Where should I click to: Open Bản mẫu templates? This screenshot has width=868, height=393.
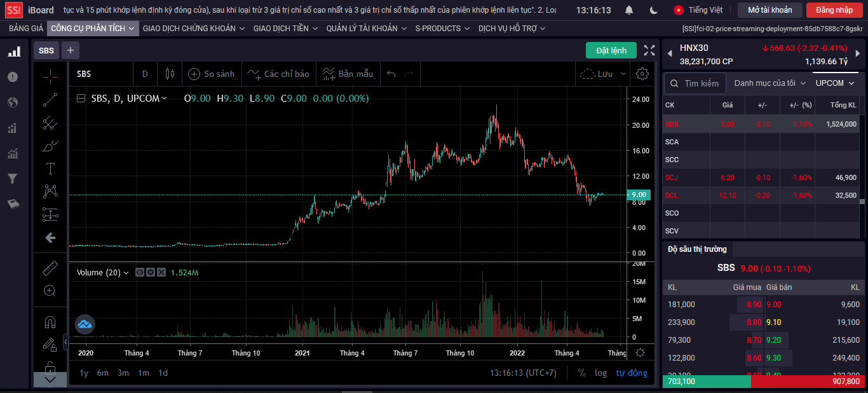point(348,74)
